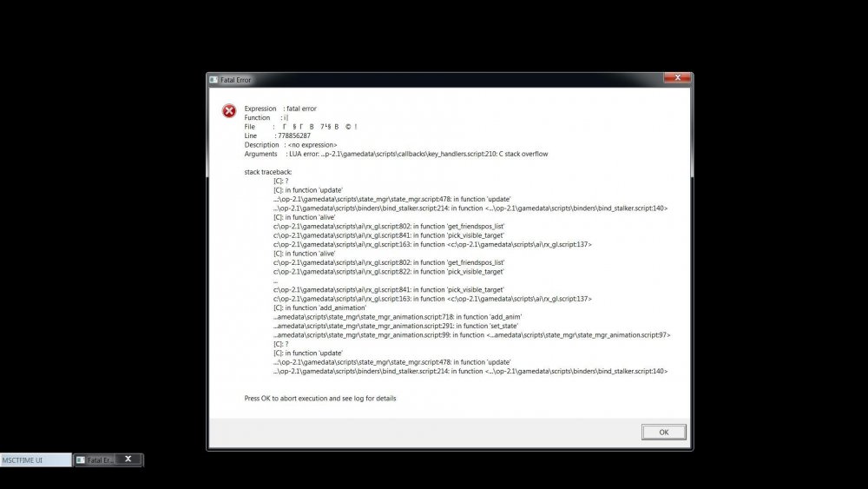Click the OK button to abort execution
The image size is (868, 489).
point(663,432)
